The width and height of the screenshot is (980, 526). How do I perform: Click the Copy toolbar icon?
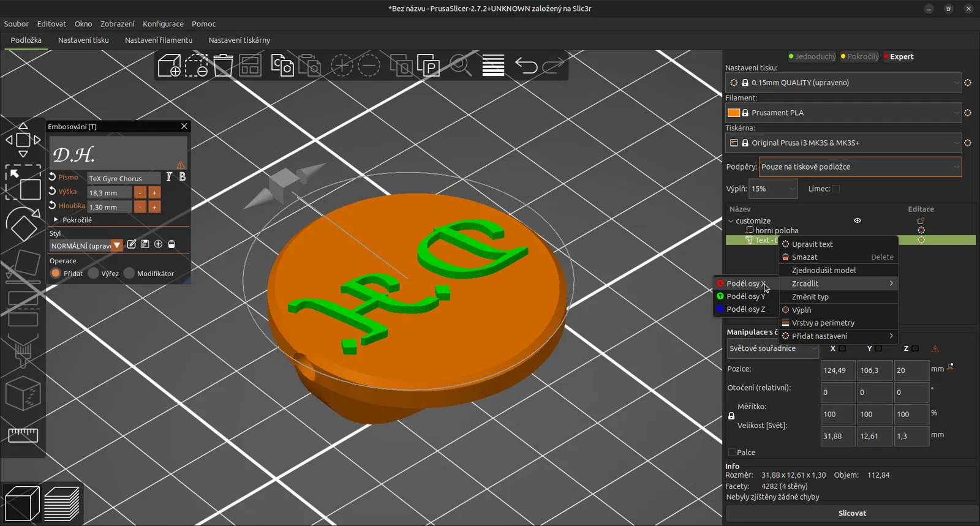pos(282,65)
